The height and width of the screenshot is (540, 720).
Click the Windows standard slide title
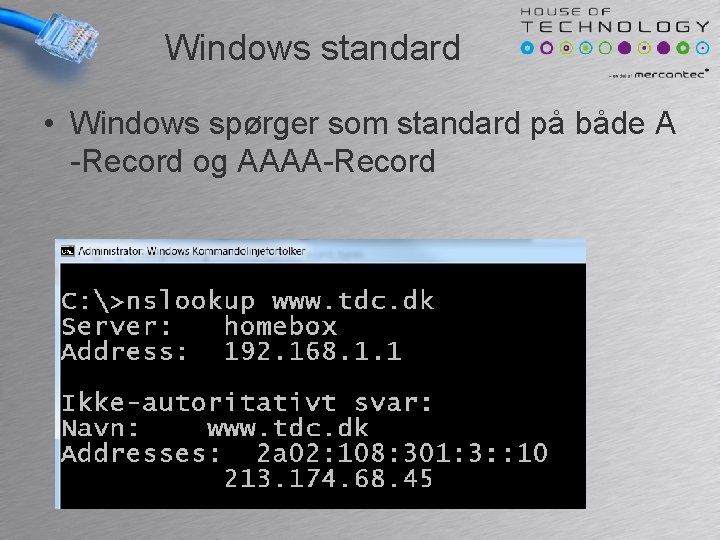coord(312,47)
